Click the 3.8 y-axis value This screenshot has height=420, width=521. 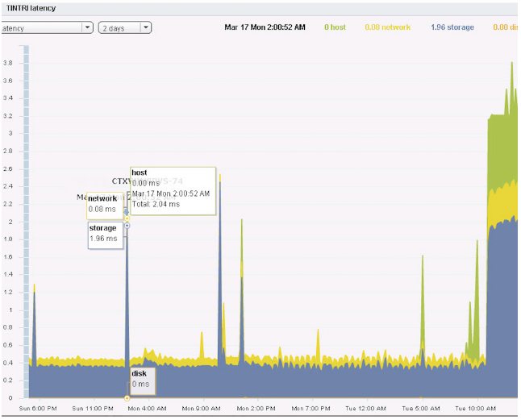(8, 63)
